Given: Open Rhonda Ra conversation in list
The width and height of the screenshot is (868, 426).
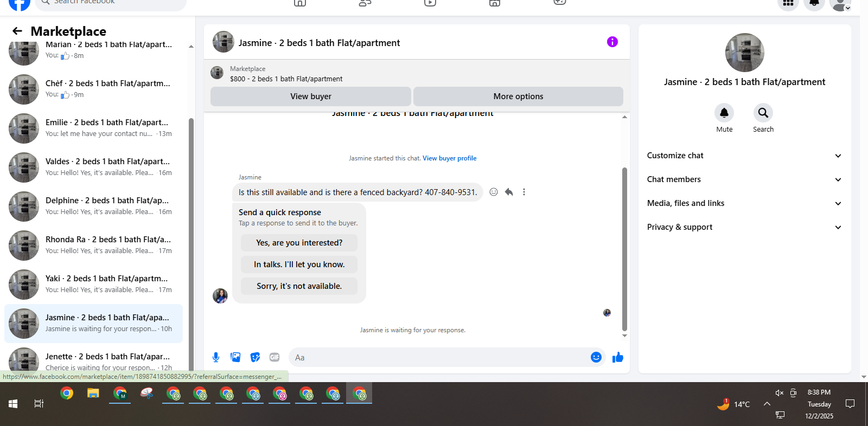Looking at the screenshot, I should pyautogui.click(x=93, y=245).
